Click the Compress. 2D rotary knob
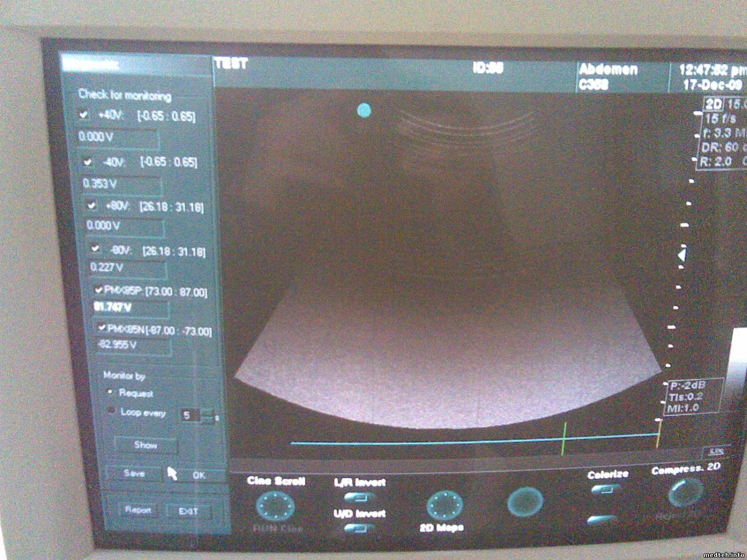747x560 pixels. [x=686, y=492]
